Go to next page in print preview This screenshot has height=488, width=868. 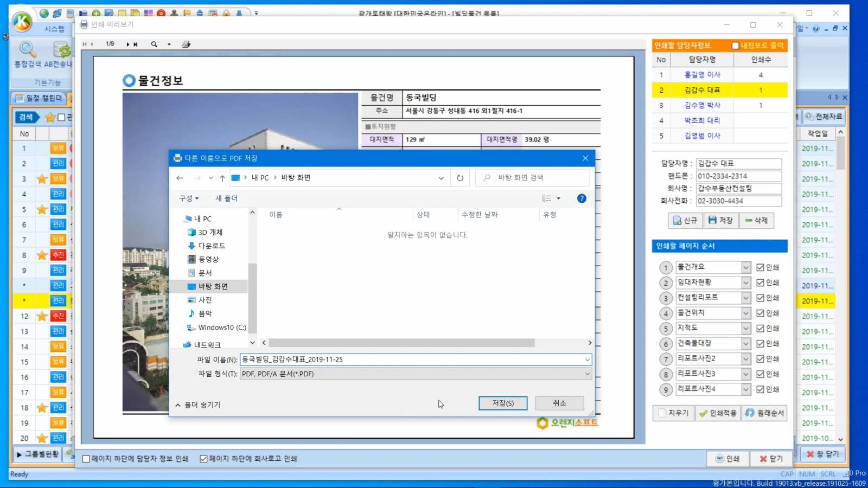tap(128, 44)
